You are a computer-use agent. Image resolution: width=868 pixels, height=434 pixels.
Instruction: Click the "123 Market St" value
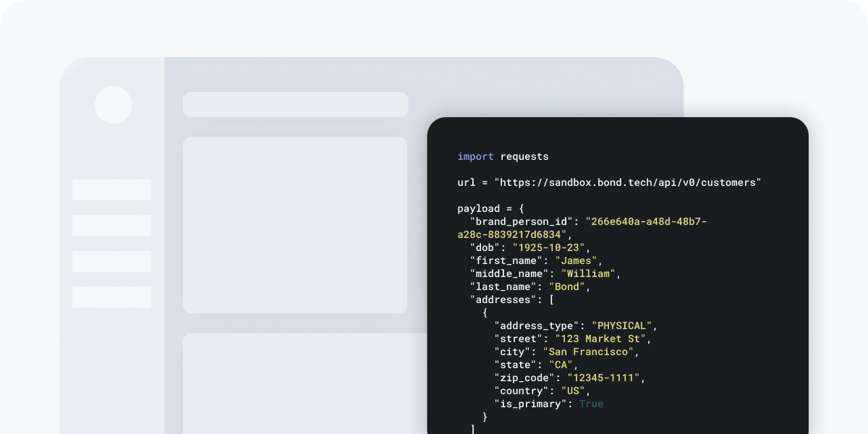click(600, 339)
